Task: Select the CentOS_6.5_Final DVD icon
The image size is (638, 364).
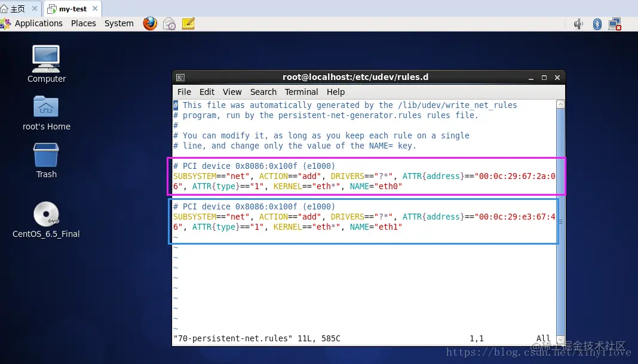Action: pos(46,220)
